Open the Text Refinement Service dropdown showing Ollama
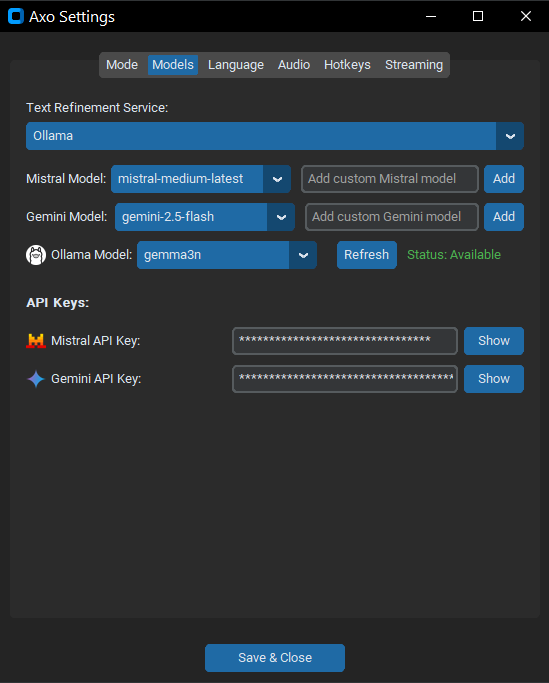This screenshot has width=549, height=683. click(274, 136)
